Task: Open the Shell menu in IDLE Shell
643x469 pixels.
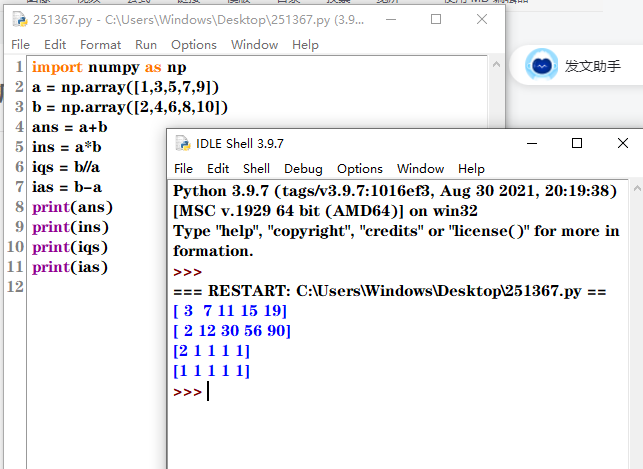Action: pyautogui.click(x=256, y=168)
